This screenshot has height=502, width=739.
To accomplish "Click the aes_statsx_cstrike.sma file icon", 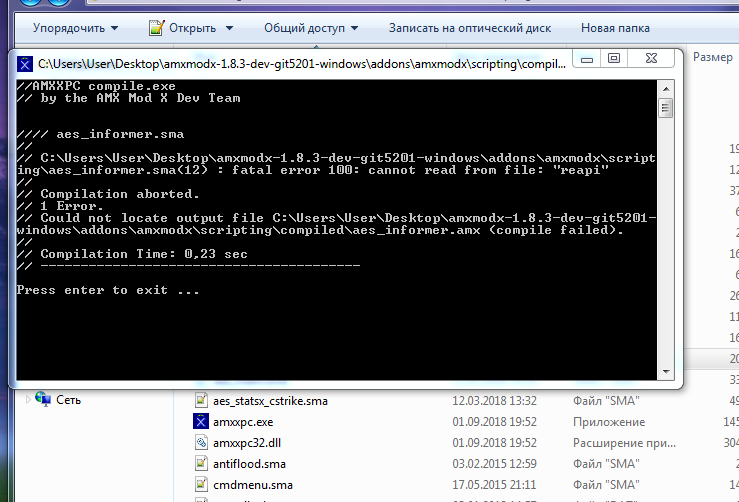I will pyautogui.click(x=201, y=400).
